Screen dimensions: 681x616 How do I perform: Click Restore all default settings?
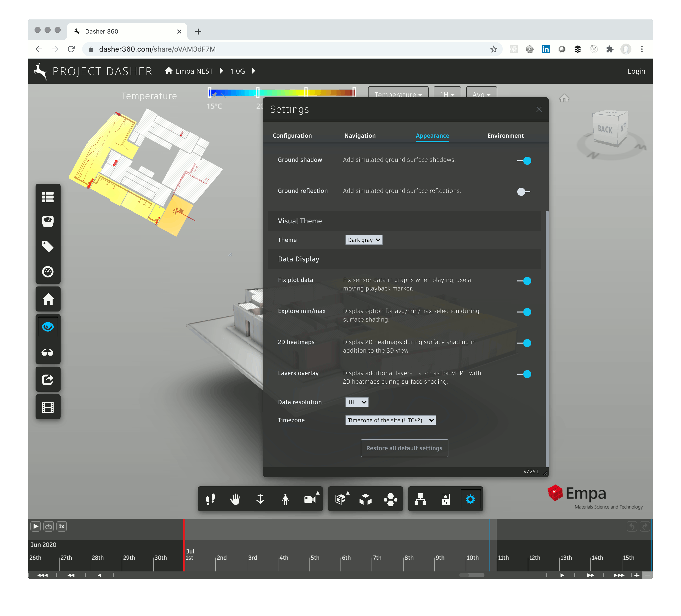click(x=404, y=448)
